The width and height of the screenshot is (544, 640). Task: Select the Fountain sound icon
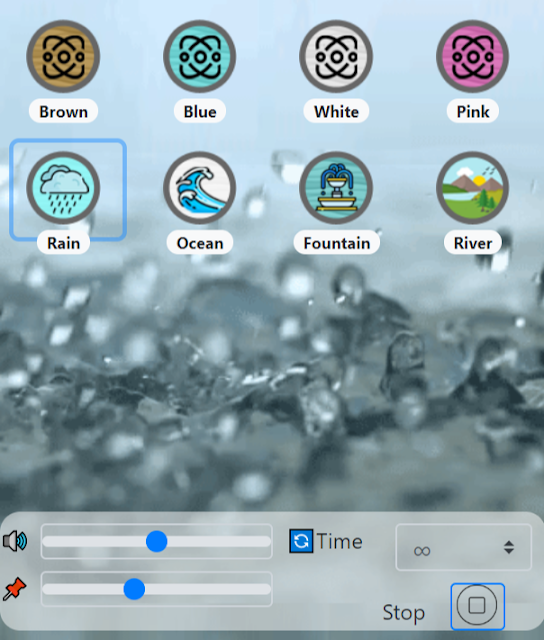[x=336, y=188]
